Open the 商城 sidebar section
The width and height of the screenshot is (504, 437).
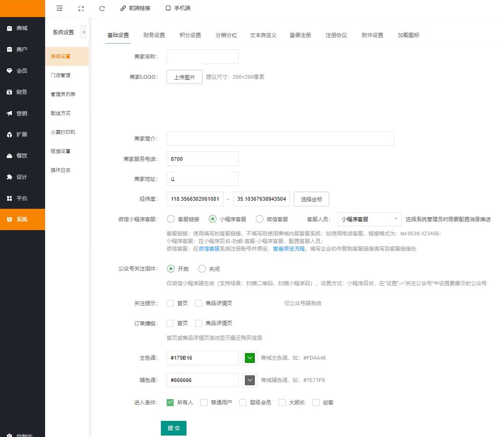(22, 28)
